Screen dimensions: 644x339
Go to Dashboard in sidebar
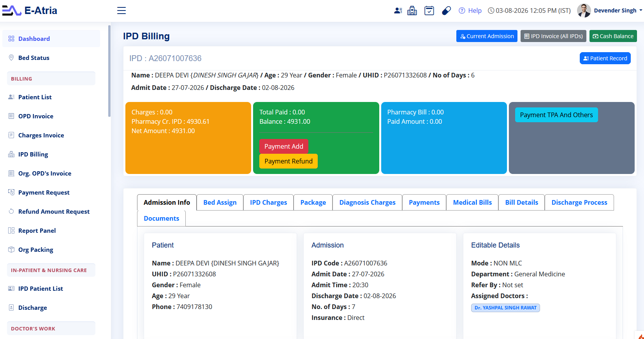click(x=51, y=39)
